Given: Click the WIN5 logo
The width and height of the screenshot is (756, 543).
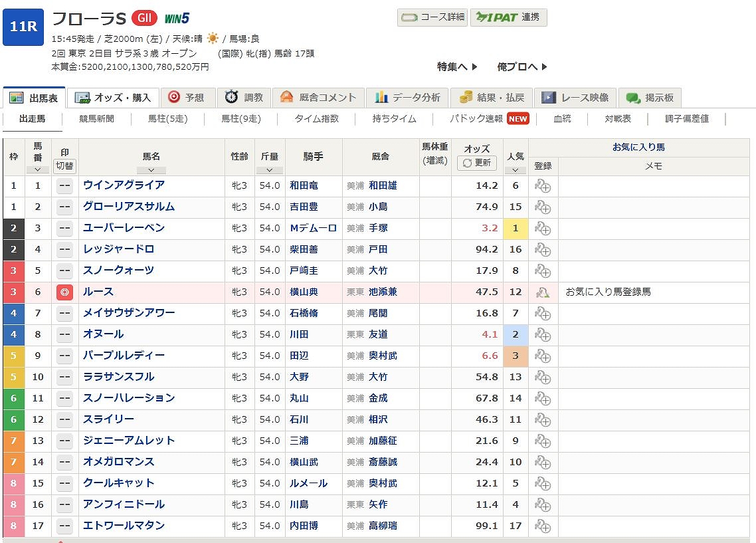Looking at the screenshot, I should click(x=177, y=19).
